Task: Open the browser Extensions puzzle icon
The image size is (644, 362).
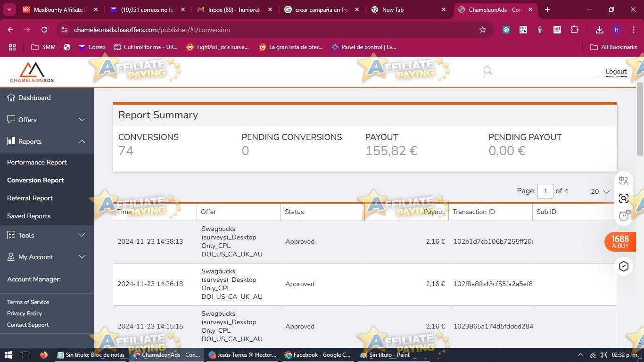Action: (574, 30)
